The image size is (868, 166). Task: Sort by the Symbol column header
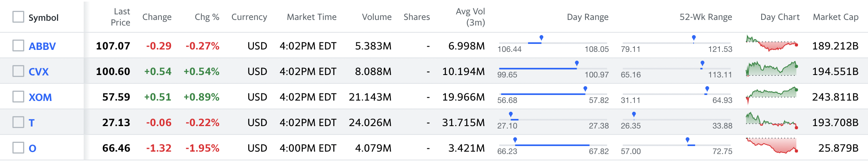43,18
